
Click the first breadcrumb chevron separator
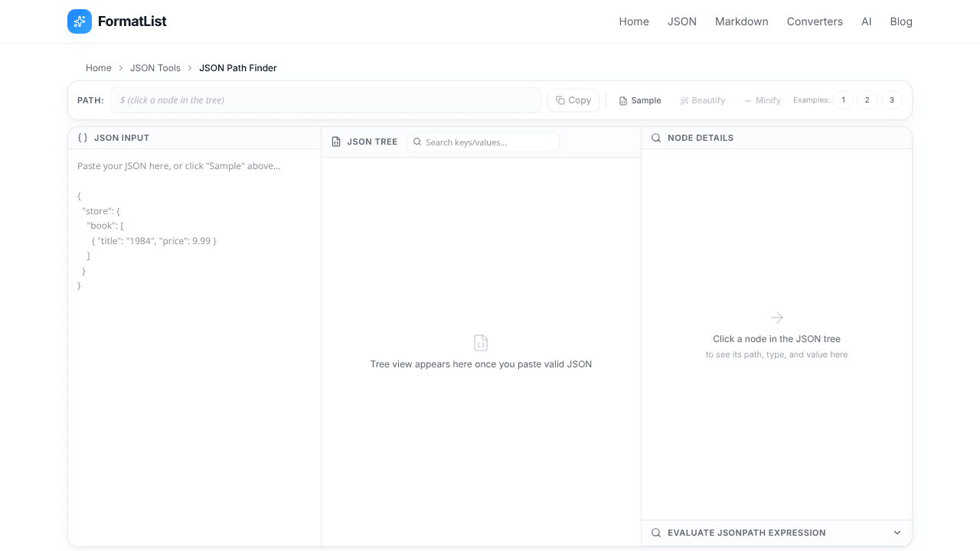click(121, 68)
